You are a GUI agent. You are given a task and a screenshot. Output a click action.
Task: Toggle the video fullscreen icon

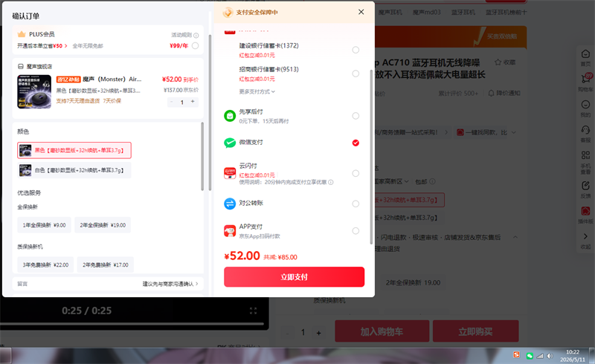click(x=253, y=311)
